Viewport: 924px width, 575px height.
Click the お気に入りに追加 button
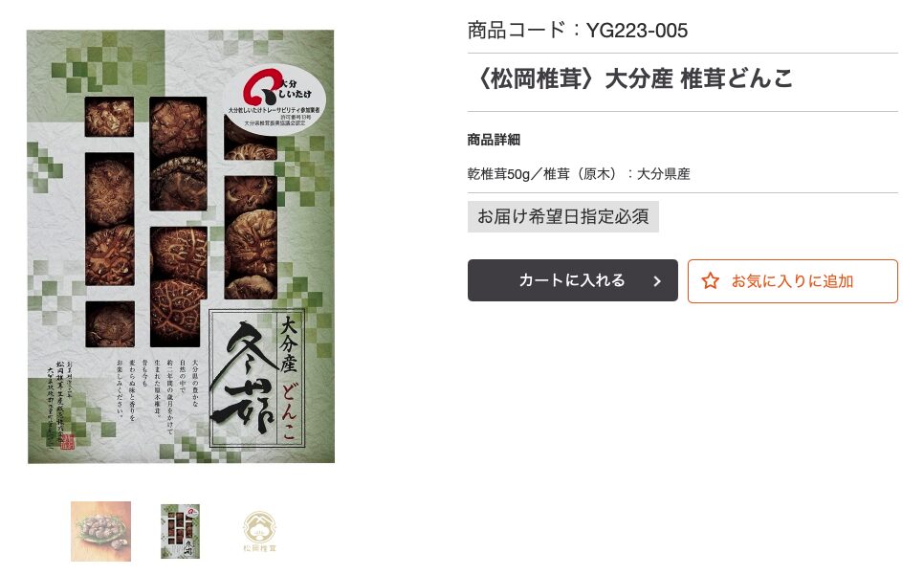coord(793,281)
